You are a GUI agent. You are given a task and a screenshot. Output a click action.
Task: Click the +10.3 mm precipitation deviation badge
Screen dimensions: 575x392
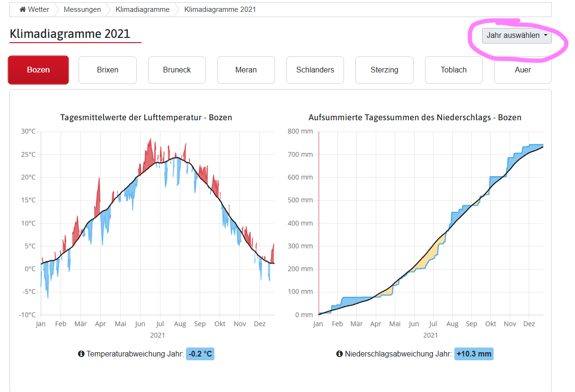(x=474, y=354)
